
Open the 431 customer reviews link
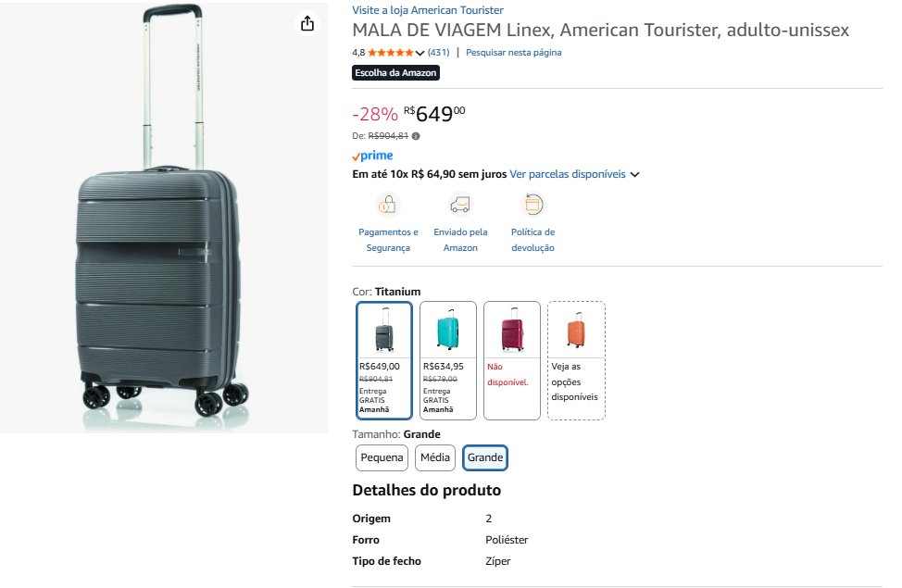coord(438,53)
